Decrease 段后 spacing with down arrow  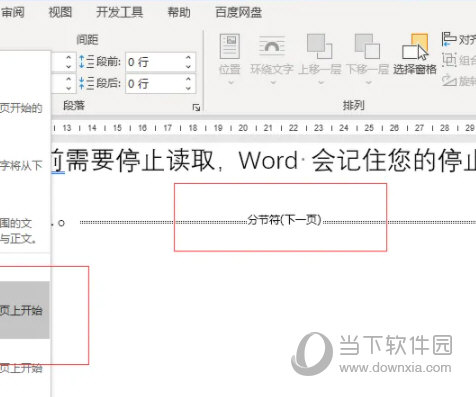[188, 88]
